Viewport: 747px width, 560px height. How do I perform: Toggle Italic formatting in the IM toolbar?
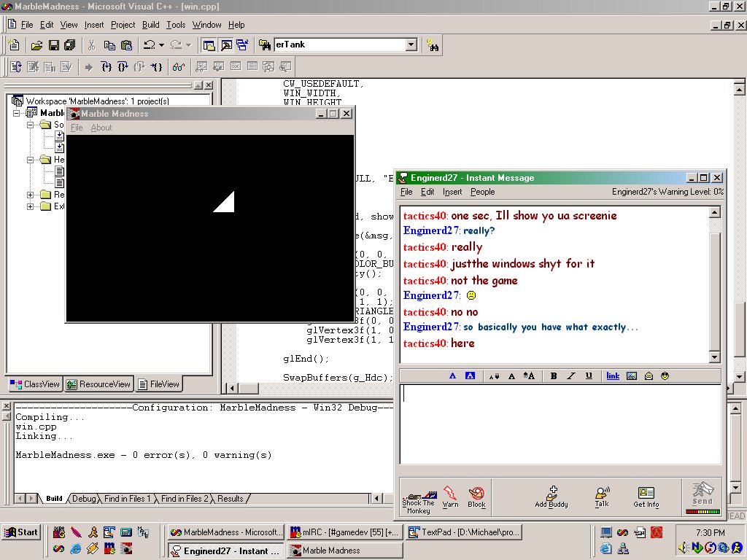point(571,376)
